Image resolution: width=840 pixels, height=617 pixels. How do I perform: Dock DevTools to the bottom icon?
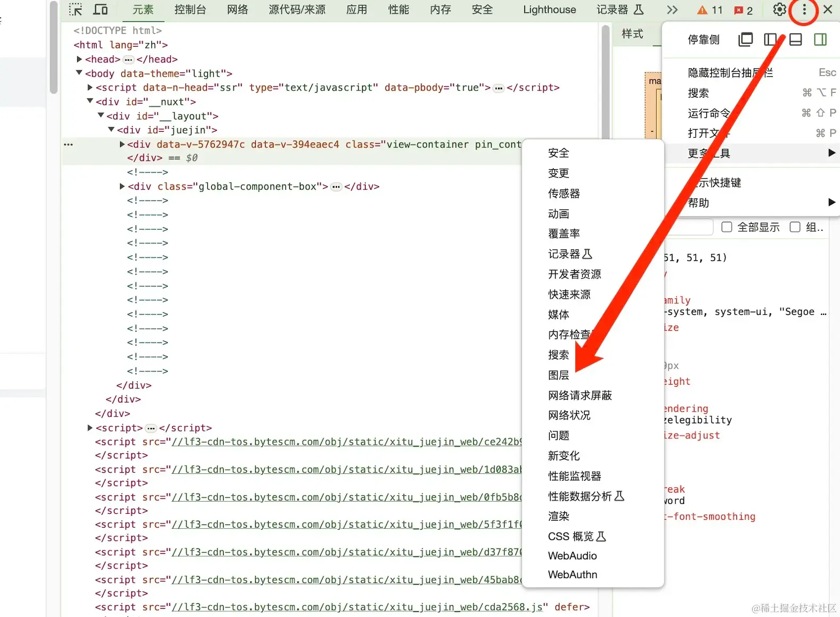click(795, 39)
